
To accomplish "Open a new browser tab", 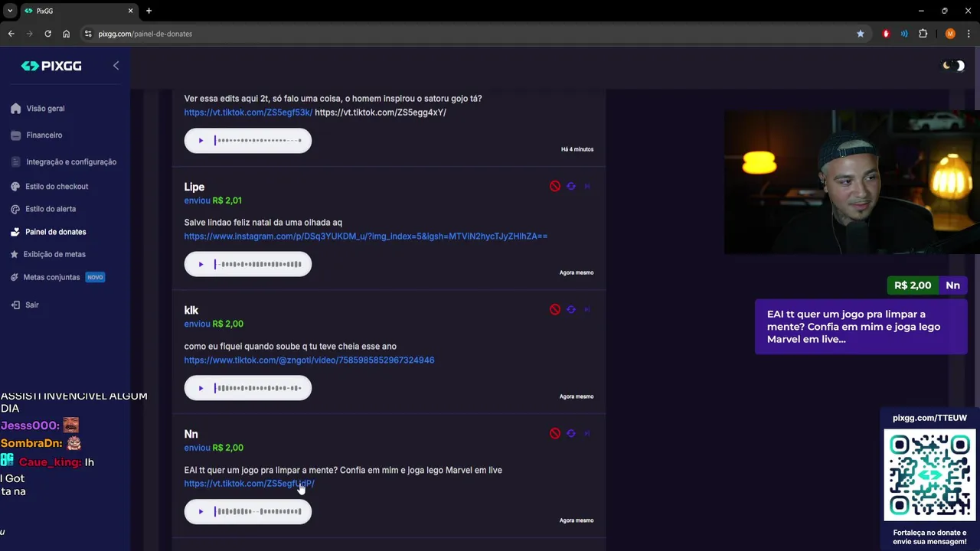I will (149, 11).
